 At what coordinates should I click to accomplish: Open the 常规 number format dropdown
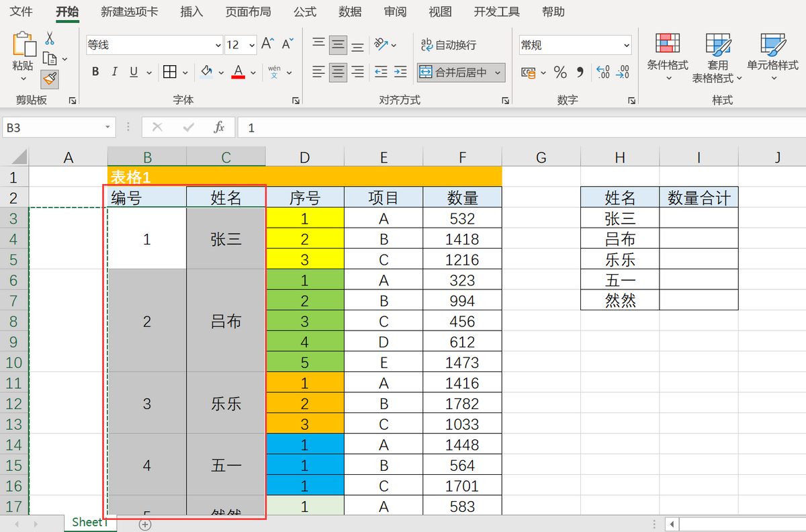point(627,45)
